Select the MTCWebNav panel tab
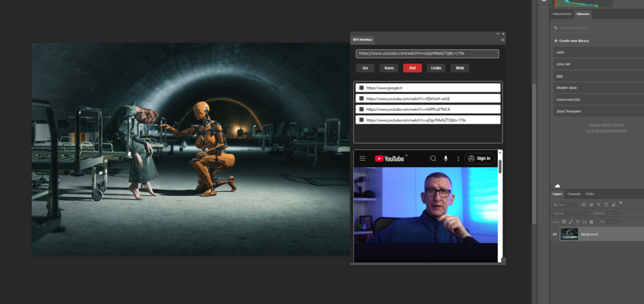This screenshot has height=304, width=644. click(362, 40)
